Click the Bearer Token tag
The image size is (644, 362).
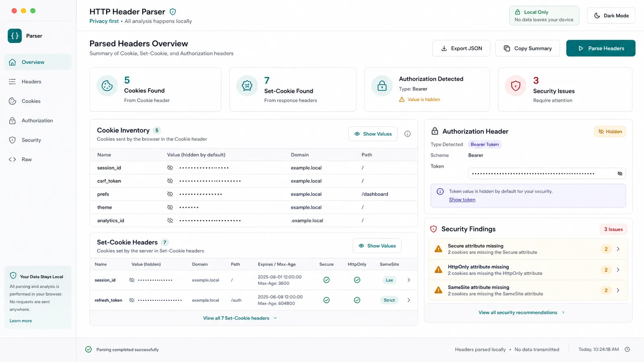coord(485,144)
